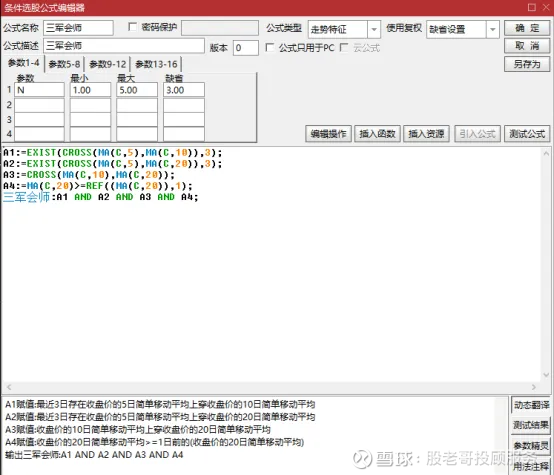The width and height of the screenshot is (554, 475).
Task: Select the 测试结果 test results button
Action: pos(531,425)
